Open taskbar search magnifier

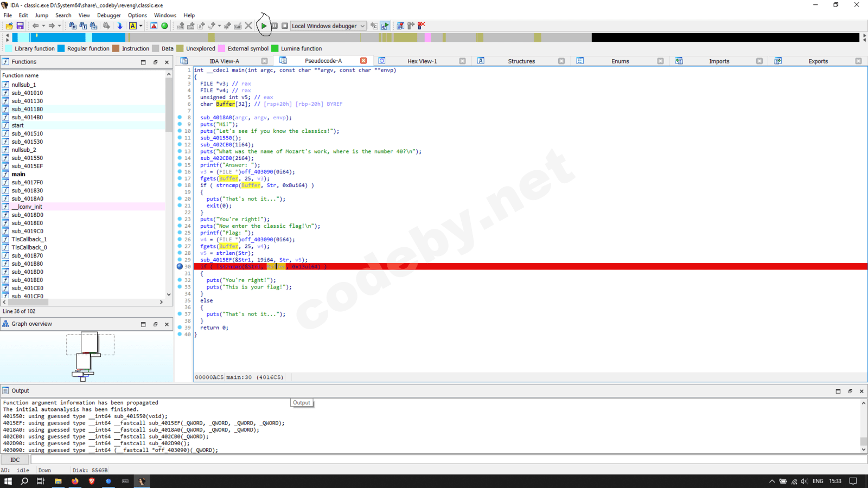pos(24,481)
